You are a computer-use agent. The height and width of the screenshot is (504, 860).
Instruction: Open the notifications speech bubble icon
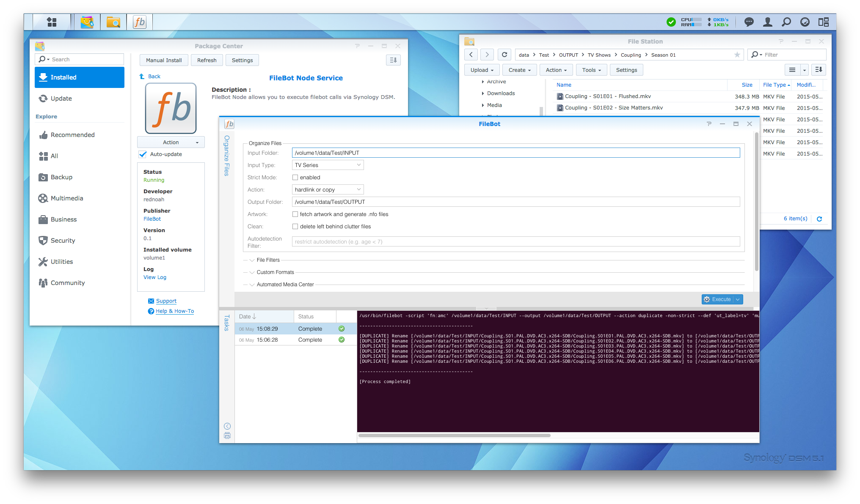point(749,22)
